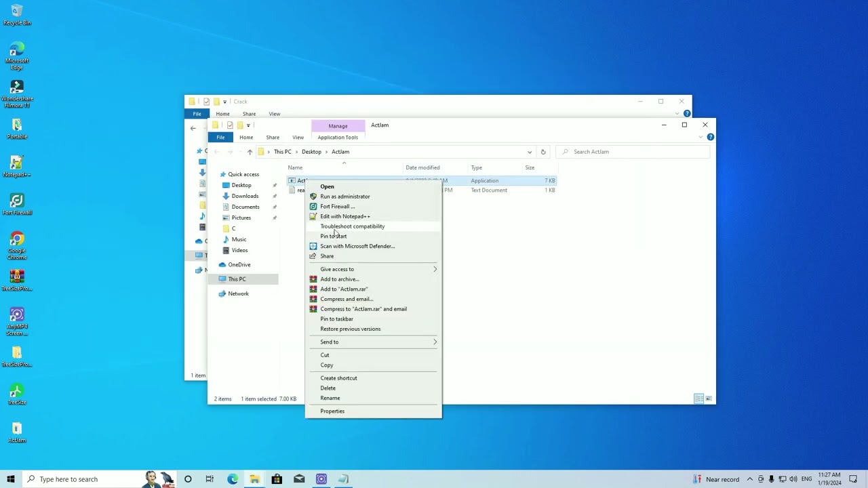Viewport: 868px width, 488px height.
Task: Open TreeSize desktop icon
Action: (x=17, y=394)
